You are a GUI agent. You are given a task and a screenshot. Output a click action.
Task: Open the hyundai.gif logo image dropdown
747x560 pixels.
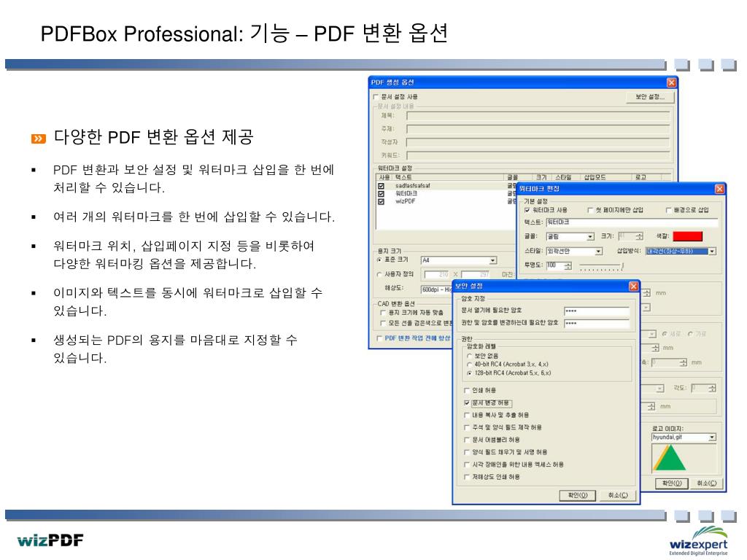pyautogui.click(x=712, y=437)
